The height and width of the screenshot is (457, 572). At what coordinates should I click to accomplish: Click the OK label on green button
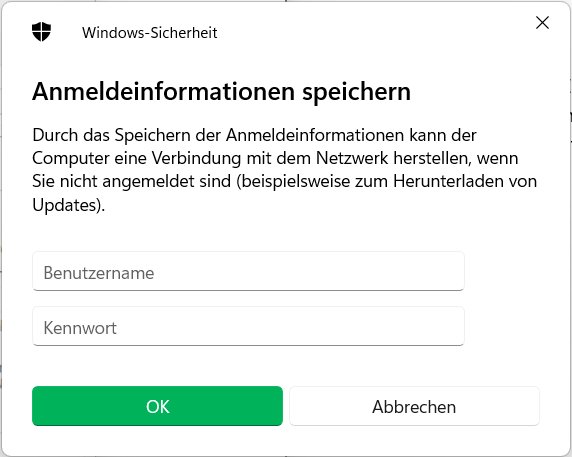[x=158, y=407]
